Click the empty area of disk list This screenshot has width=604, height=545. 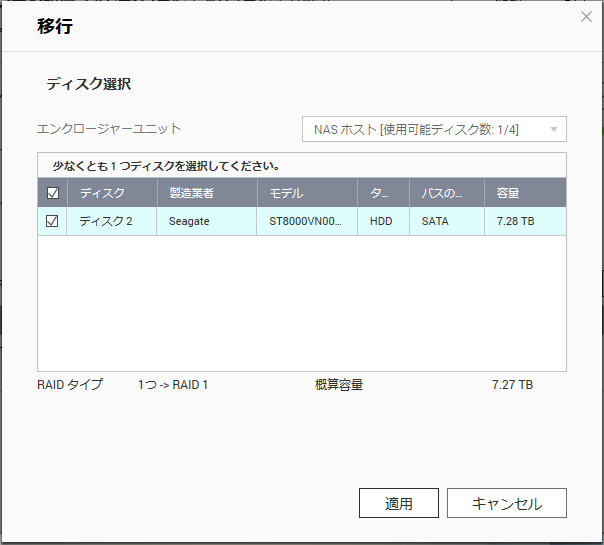(302, 303)
